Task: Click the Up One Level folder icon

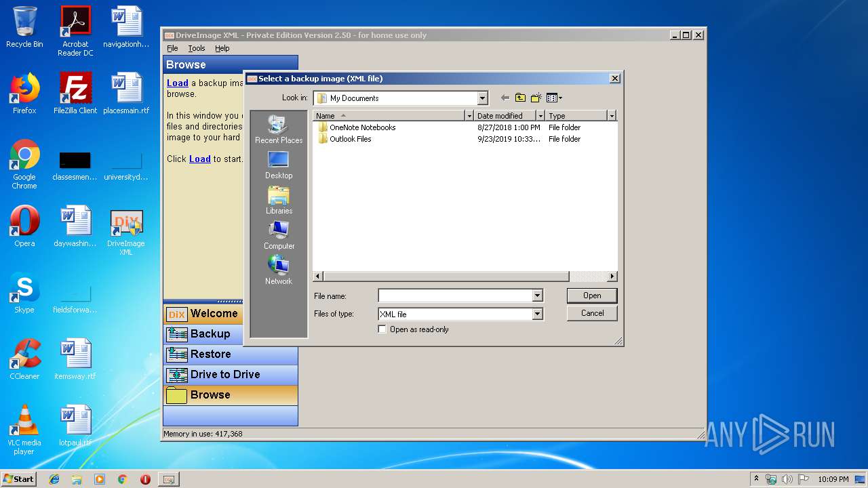Action: (x=520, y=98)
